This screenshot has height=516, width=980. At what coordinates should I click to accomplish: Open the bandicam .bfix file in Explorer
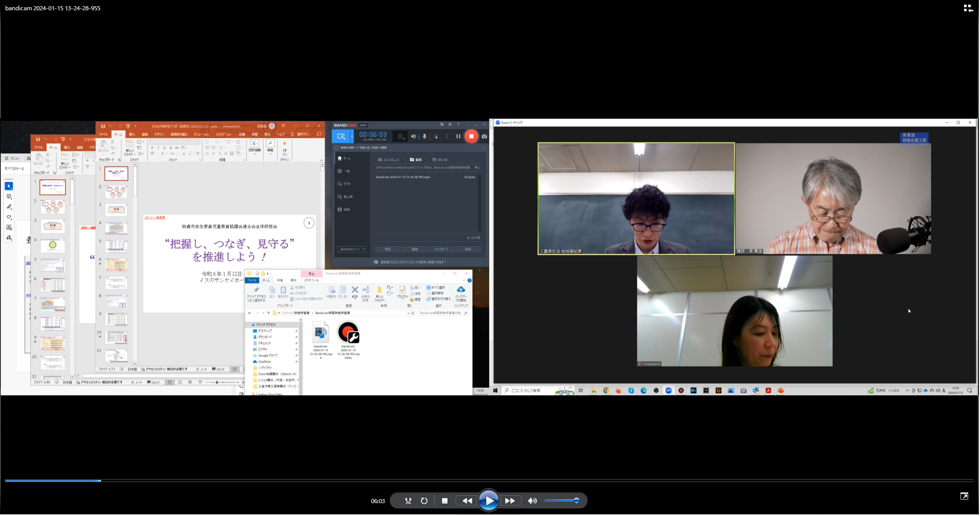[348, 339]
